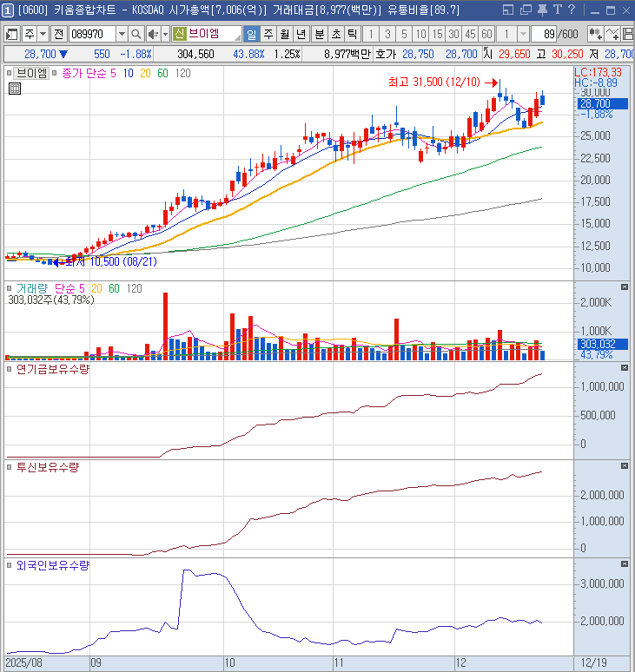Select the 일 (daily) period toggle
Viewport: 635px width, 672px height.
click(x=252, y=34)
